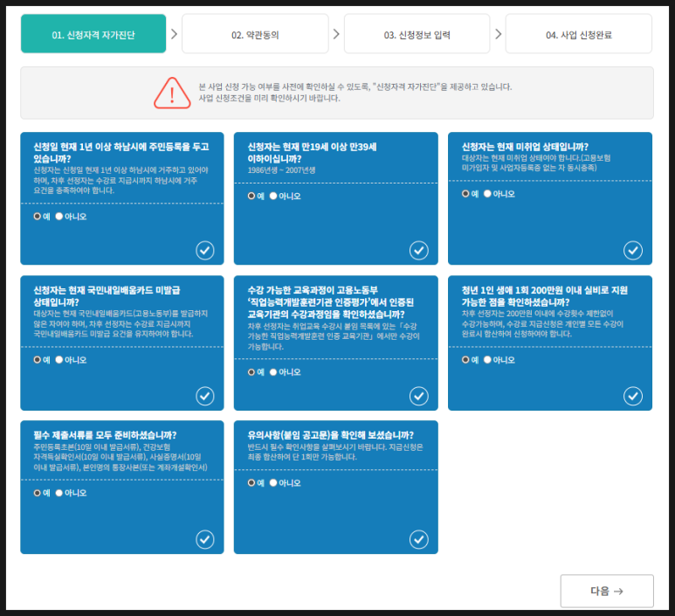Click checkmark icon on 하남시 주민등록 card
Viewport: 675px width, 616px height.
[x=205, y=251]
